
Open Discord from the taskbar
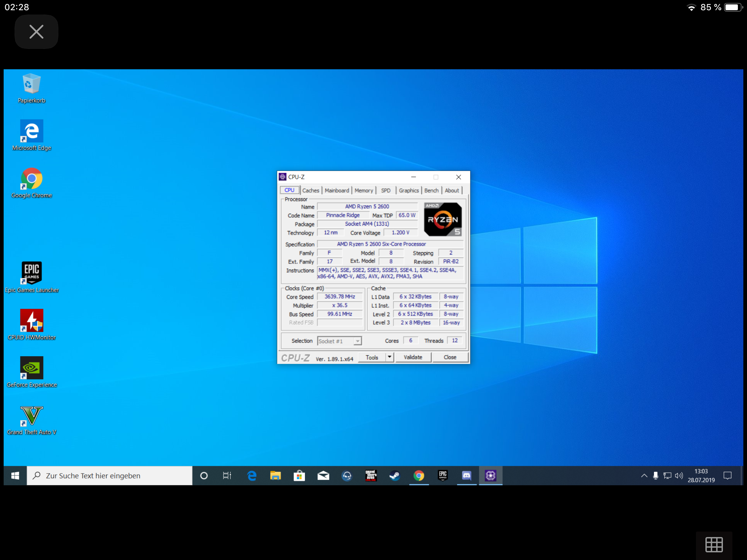click(x=467, y=475)
